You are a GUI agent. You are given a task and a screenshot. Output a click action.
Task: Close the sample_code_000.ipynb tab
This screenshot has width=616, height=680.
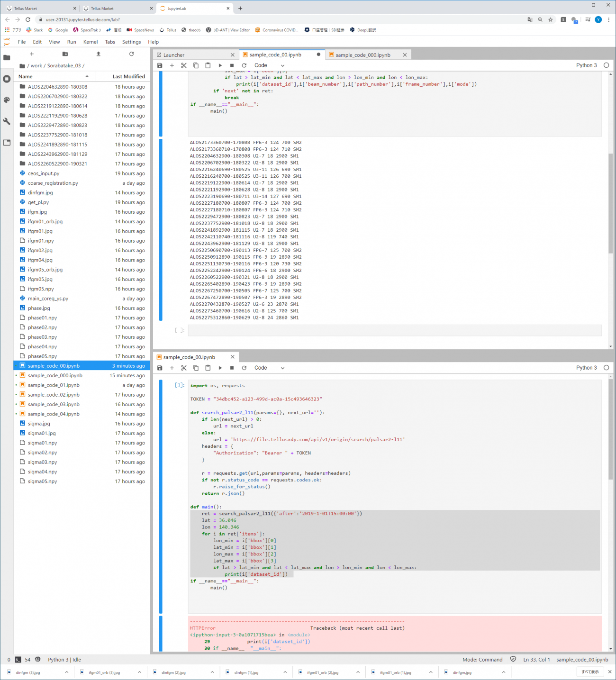click(x=405, y=55)
